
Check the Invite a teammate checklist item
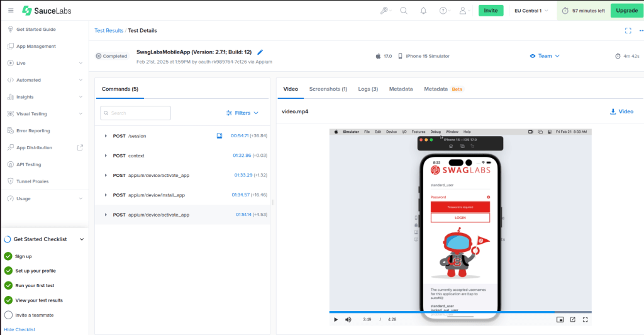coord(8,315)
